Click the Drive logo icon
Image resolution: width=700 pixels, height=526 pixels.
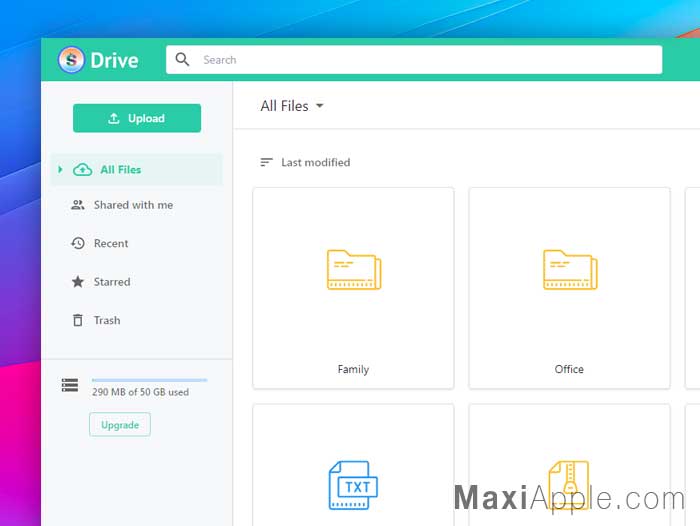pos(71,59)
